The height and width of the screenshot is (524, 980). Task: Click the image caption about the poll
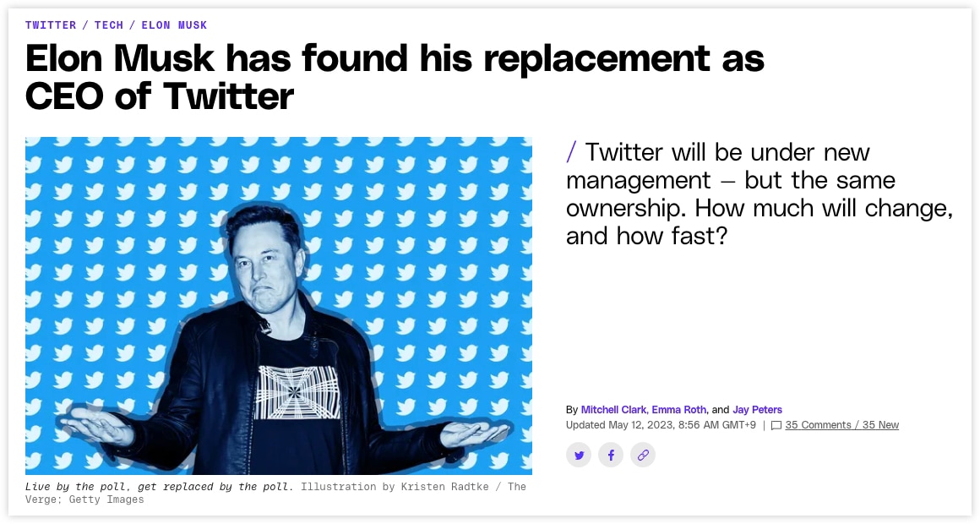pos(160,487)
